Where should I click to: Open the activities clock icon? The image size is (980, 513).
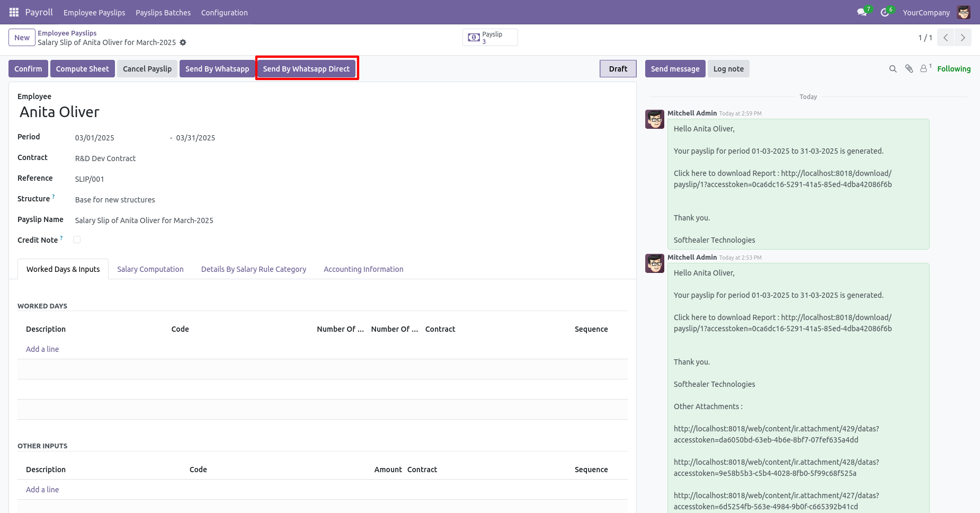(x=885, y=12)
